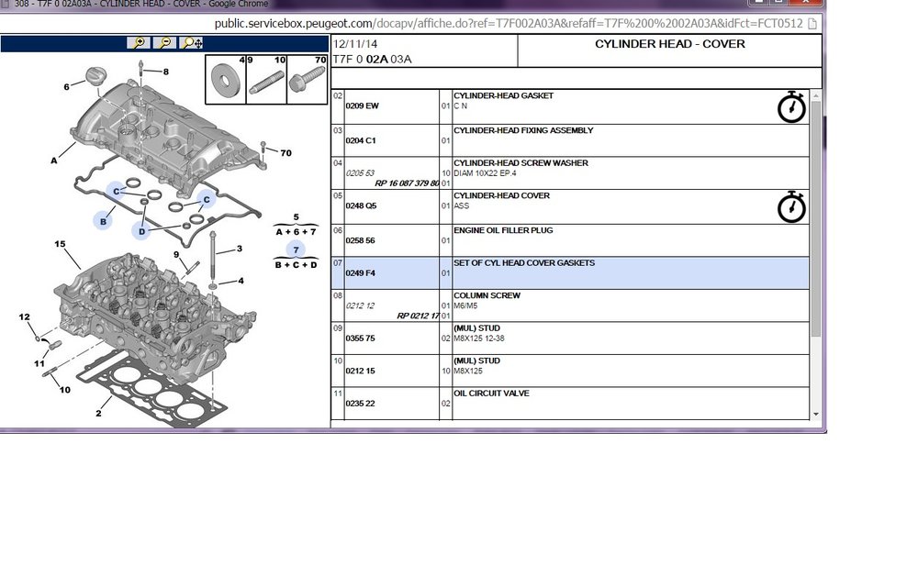Select the ENGINE OIL FILLER PLUG row

570,240
